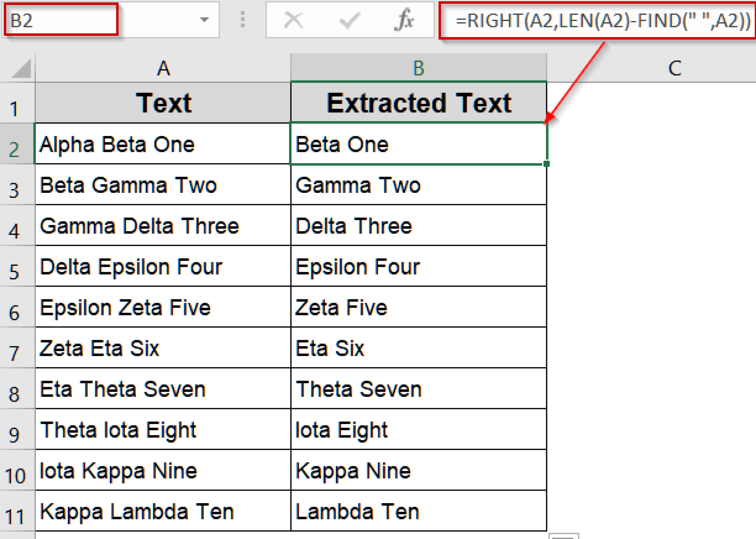Open the defined names list via Name Box arrow

click(x=204, y=20)
